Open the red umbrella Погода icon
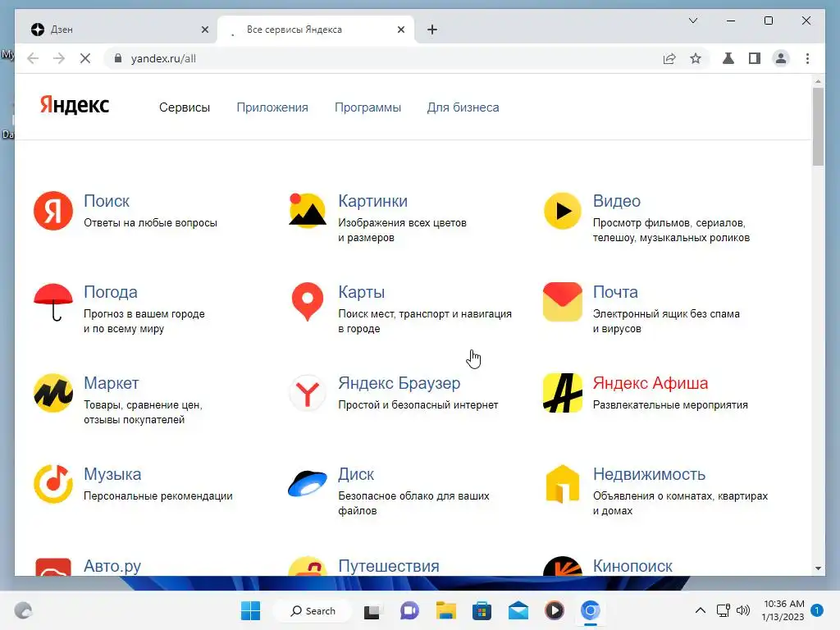840x630 pixels. coord(53,302)
